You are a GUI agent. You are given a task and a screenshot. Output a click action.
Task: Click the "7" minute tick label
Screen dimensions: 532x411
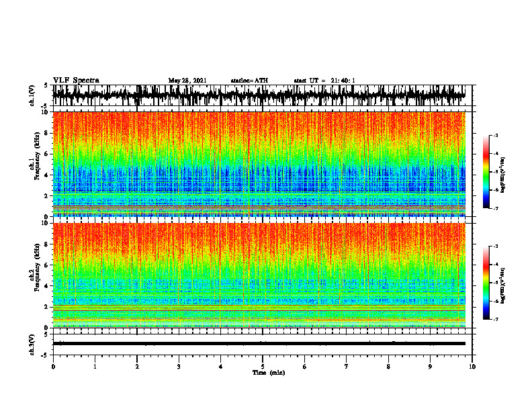click(347, 367)
